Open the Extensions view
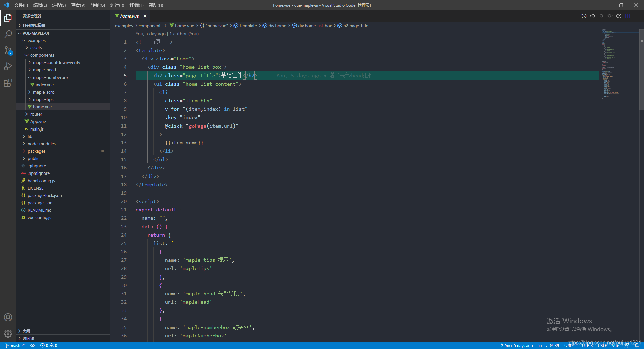This screenshot has height=349, width=644. pos(8,83)
